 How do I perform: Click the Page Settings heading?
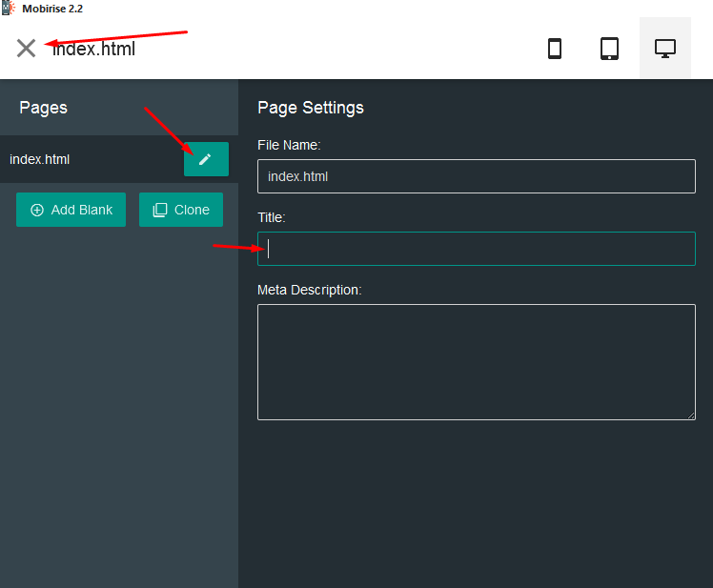[311, 108]
